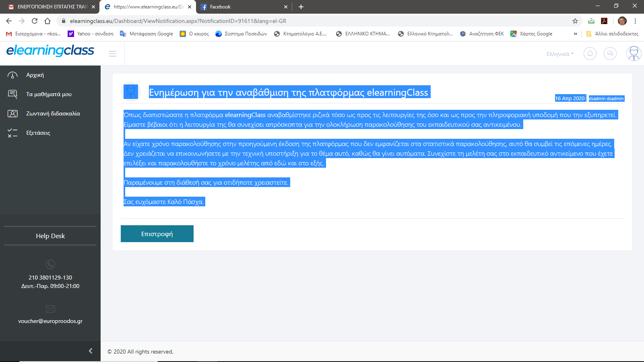Open Χάρτες Google bookmark
The height and width of the screenshot is (362, 644).
click(x=531, y=34)
